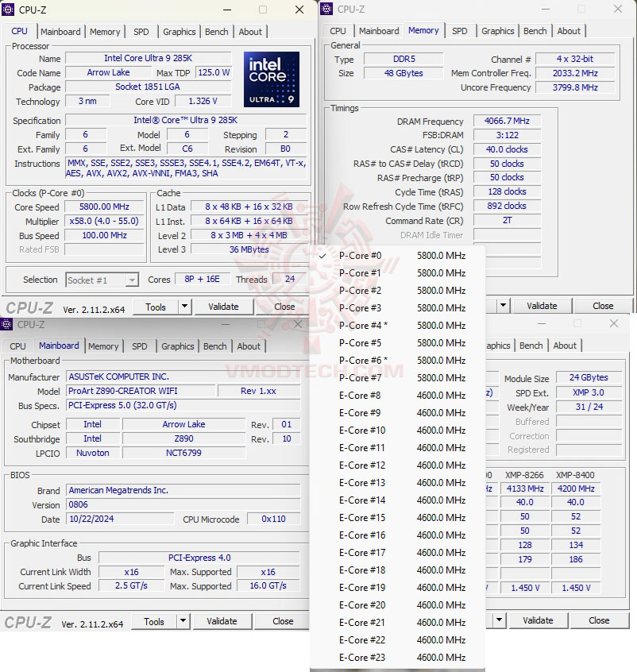Click Close button in SPD window
The height and width of the screenshot is (672, 637).
[599, 620]
